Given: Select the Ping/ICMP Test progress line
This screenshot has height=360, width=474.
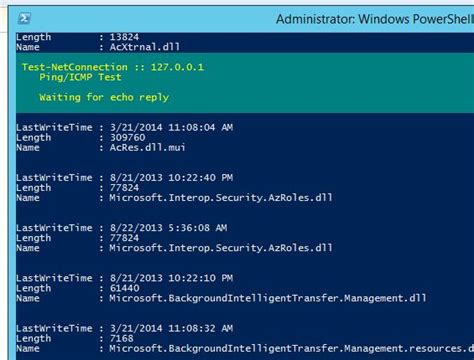Looking at the screenshot, I should tap(80, 77).
